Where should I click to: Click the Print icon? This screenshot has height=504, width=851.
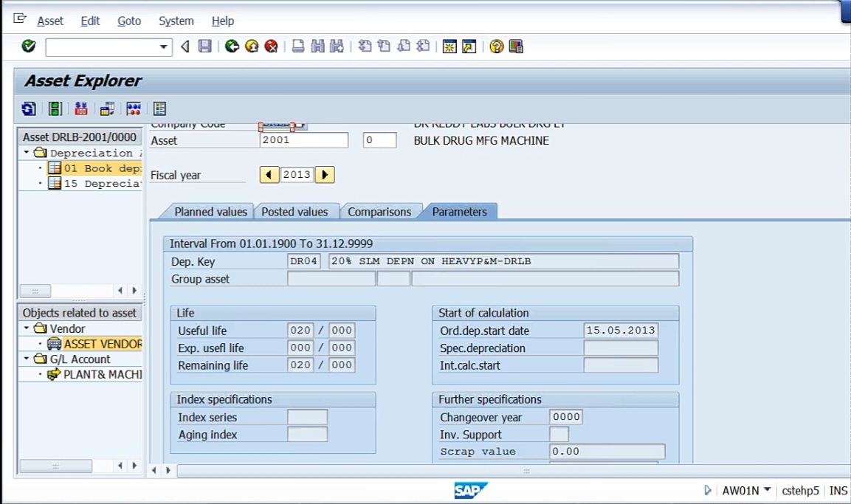pyautogui.click(x=298, y=46)
